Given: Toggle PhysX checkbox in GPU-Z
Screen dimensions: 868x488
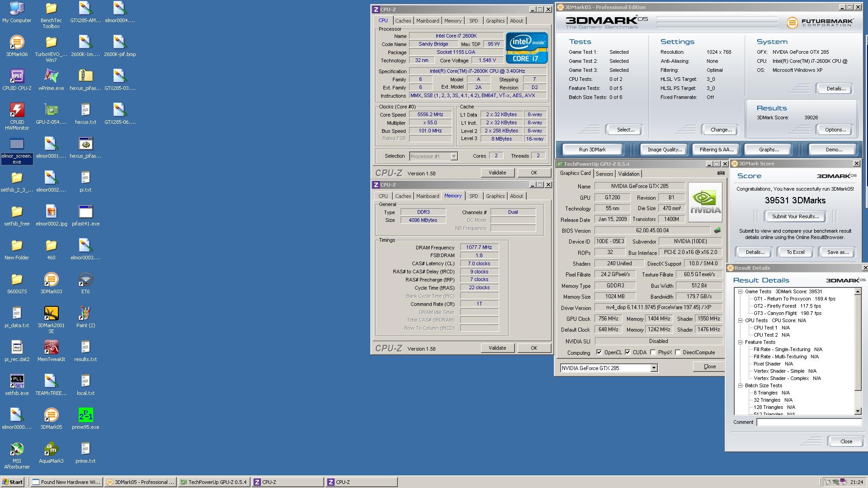Looking at the screenshot, I should click(x=653, y=352).
